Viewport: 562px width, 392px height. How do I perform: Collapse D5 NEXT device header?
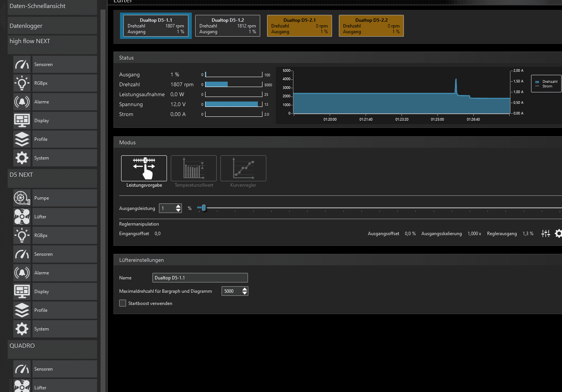pos(52,178)
